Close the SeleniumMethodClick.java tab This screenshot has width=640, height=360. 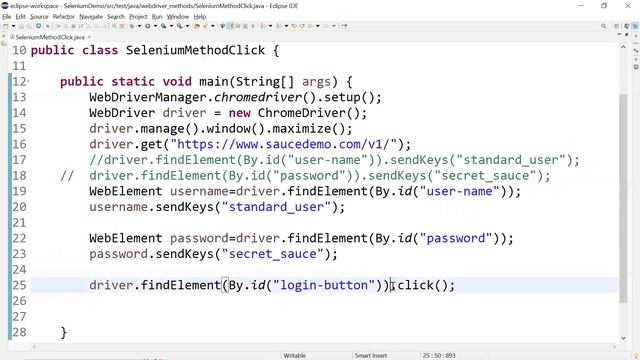[89, 37]
